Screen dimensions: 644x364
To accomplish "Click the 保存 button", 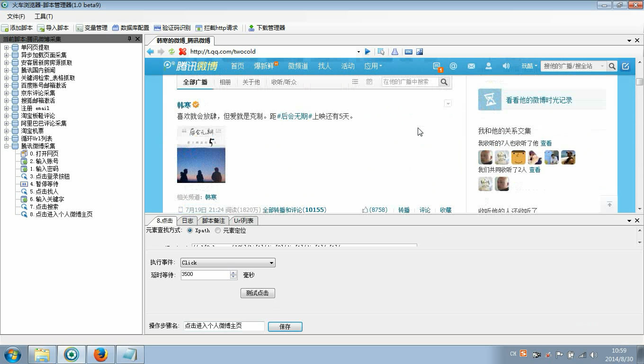I will (285, 327).
